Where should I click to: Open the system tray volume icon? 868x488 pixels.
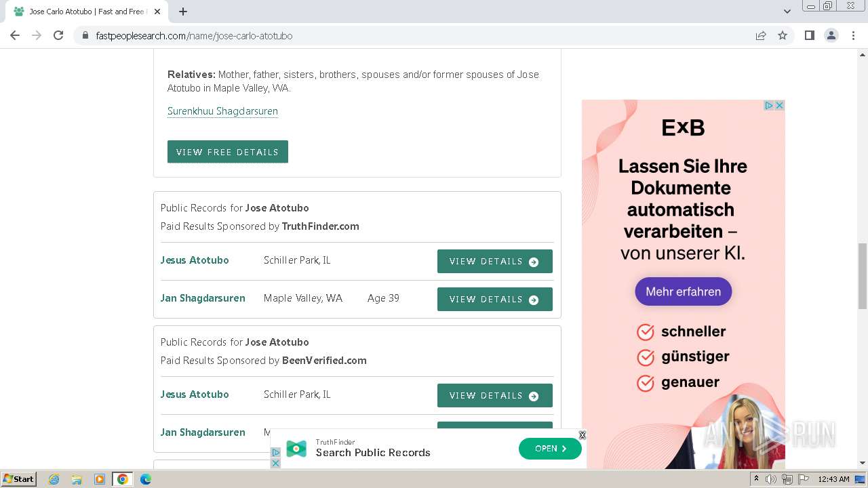771,479
